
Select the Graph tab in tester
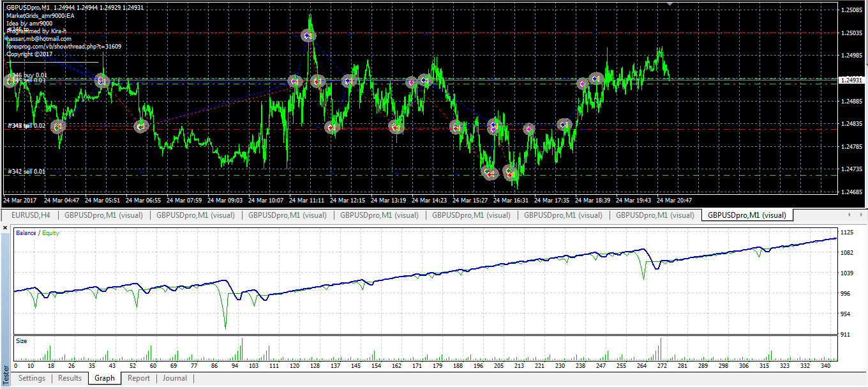[105, 378]
